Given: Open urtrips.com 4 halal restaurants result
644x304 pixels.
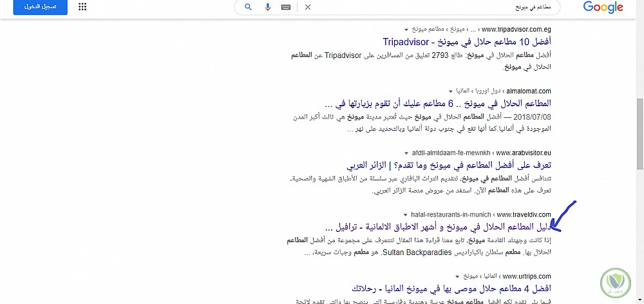Looking at the screenshot, I should pos(451,287).
